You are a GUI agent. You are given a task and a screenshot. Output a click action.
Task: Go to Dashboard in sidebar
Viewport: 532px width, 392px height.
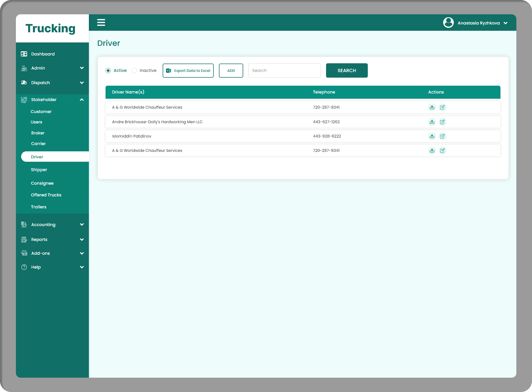pyautogui.click(x=43, y=54)
